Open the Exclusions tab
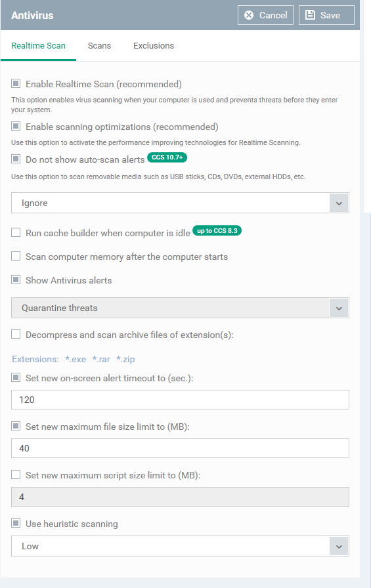371x588 pixels. click(154, 46)
